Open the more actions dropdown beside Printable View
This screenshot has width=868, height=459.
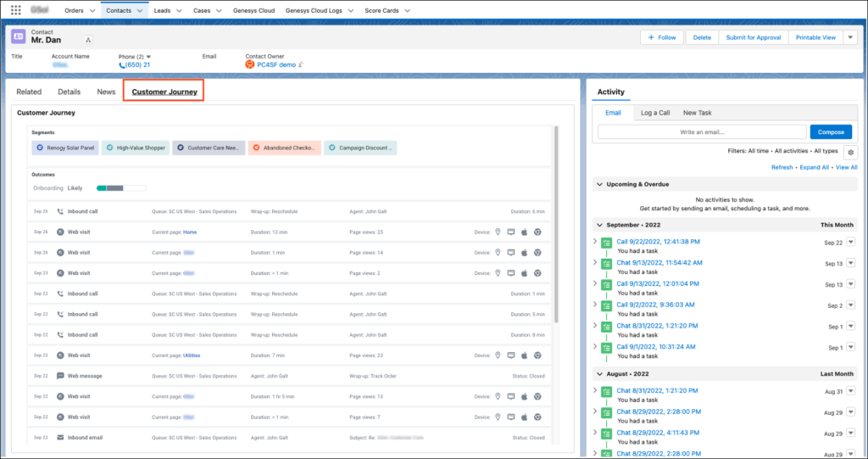pos(850,37)
